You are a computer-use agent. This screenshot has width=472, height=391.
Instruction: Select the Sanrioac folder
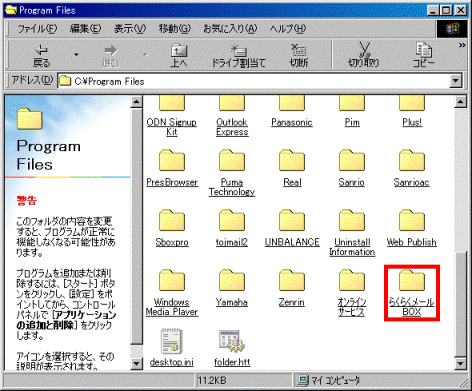412,168
